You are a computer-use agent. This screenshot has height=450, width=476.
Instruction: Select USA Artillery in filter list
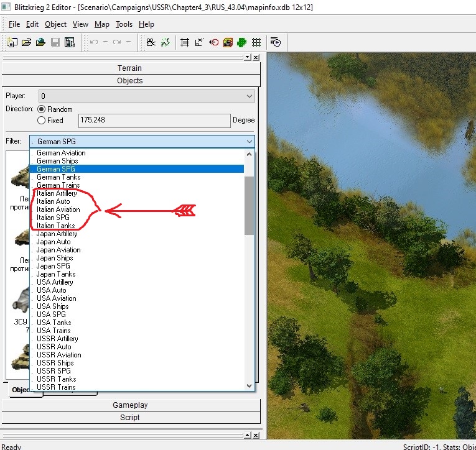point(137,282)
